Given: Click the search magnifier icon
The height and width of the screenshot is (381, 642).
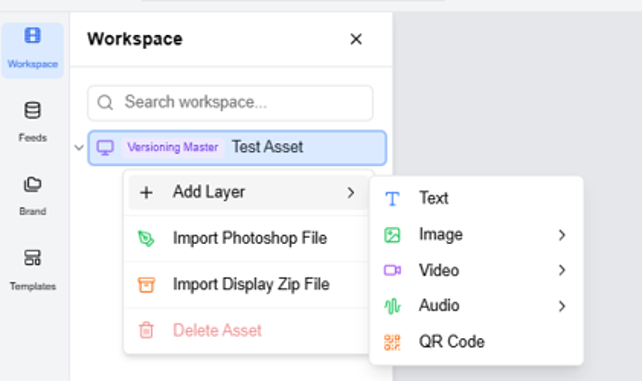Looking at the screenshot, I should [x=105, y=102].
